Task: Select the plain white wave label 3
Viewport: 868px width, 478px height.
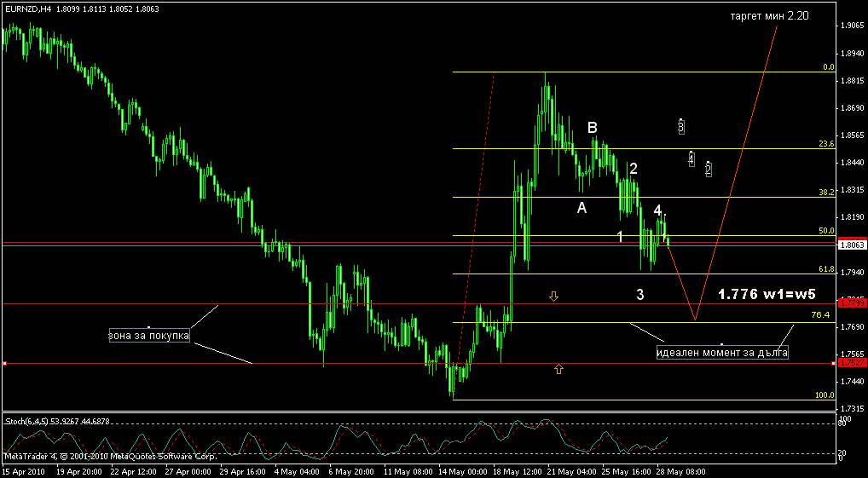Action: click(640, 294)
